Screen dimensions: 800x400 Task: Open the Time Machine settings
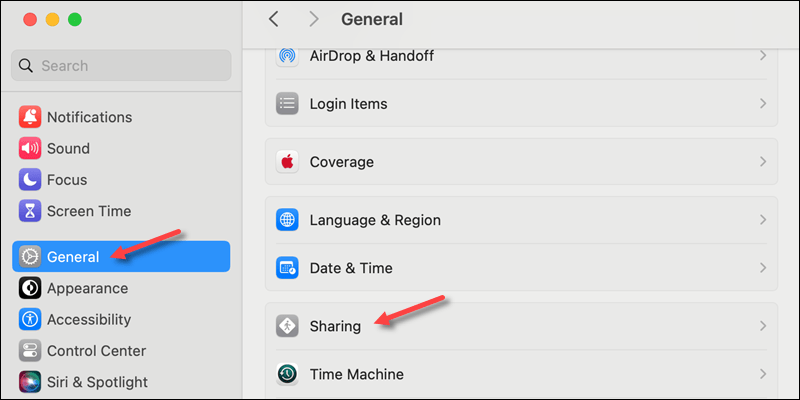pos(521,374)
